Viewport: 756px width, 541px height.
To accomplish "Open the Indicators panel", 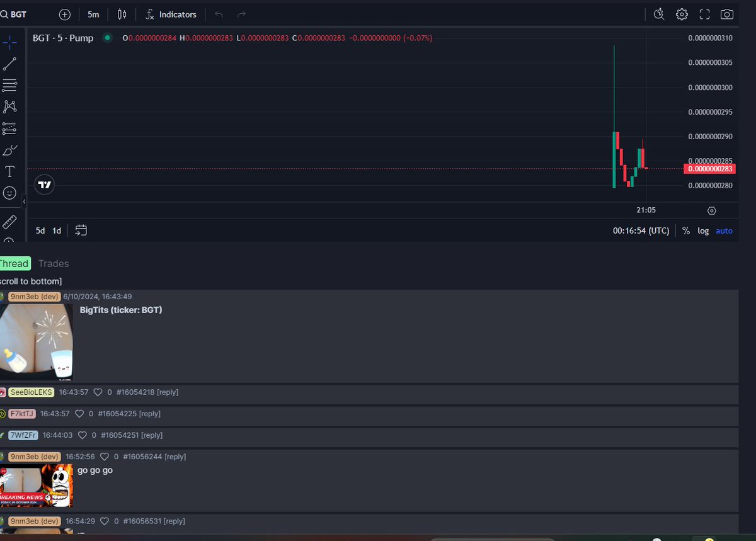I will pos(171,14).
